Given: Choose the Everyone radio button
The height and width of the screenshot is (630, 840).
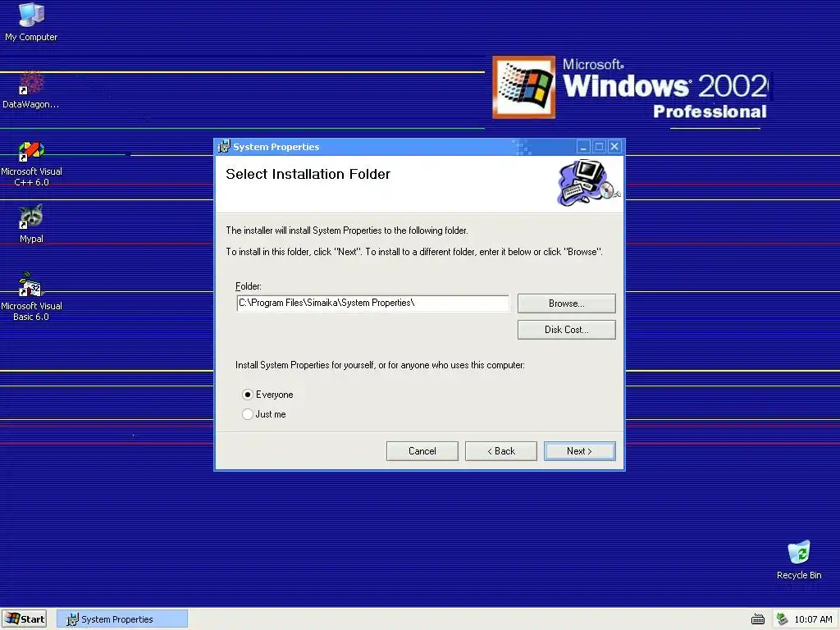Looking at the screenshot, I should pyautogui.click(x=247, y=395).
